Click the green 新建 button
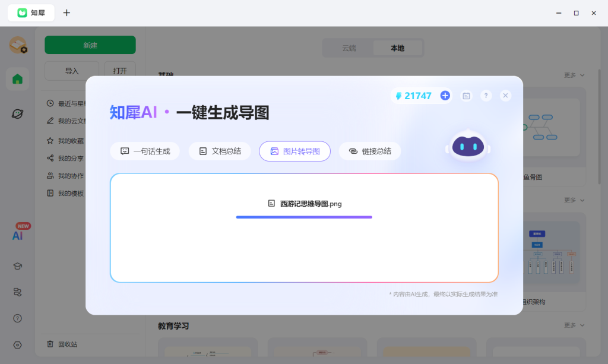608x364 pixels. [x=90, y=45]
